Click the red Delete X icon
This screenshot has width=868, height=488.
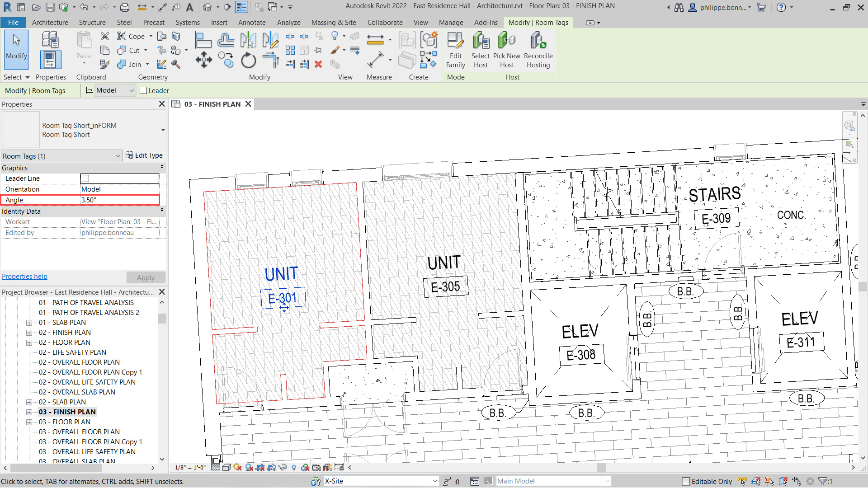pos(318,64)
